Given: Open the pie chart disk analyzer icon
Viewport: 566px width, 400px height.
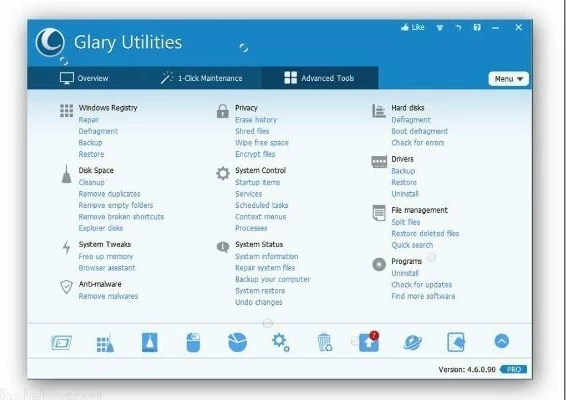Looking at the screenshot, I should (x=238, y=342).
